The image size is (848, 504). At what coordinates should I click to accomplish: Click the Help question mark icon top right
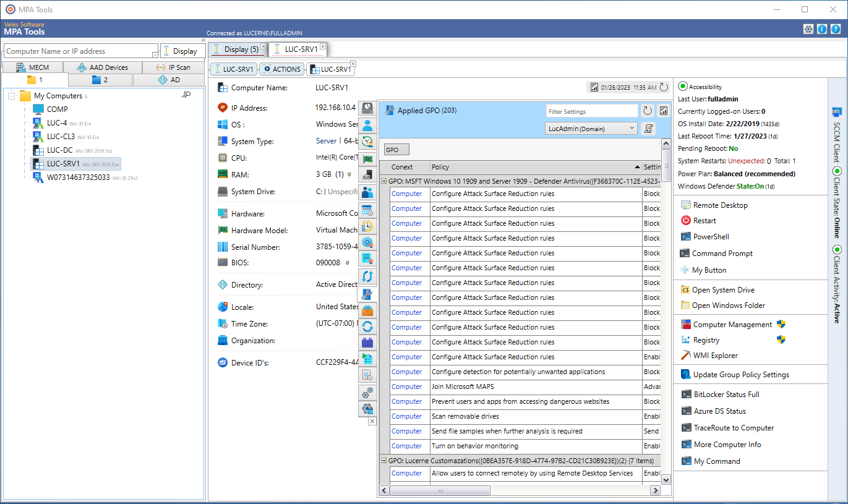tap(836, 28)
